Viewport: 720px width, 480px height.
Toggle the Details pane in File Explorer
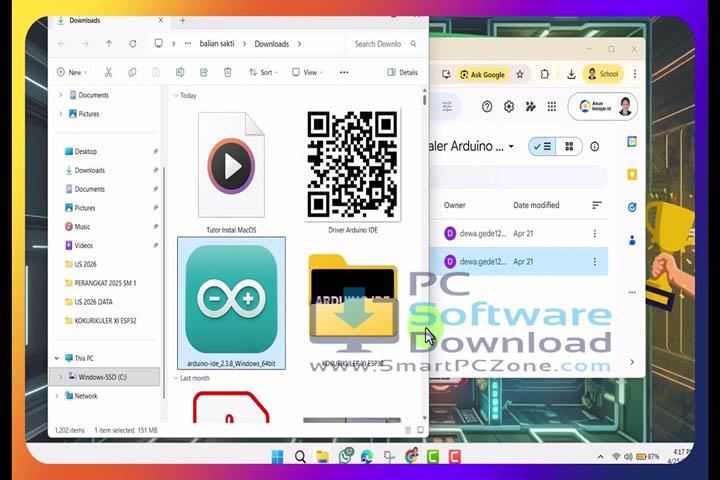tap(403, 72)
